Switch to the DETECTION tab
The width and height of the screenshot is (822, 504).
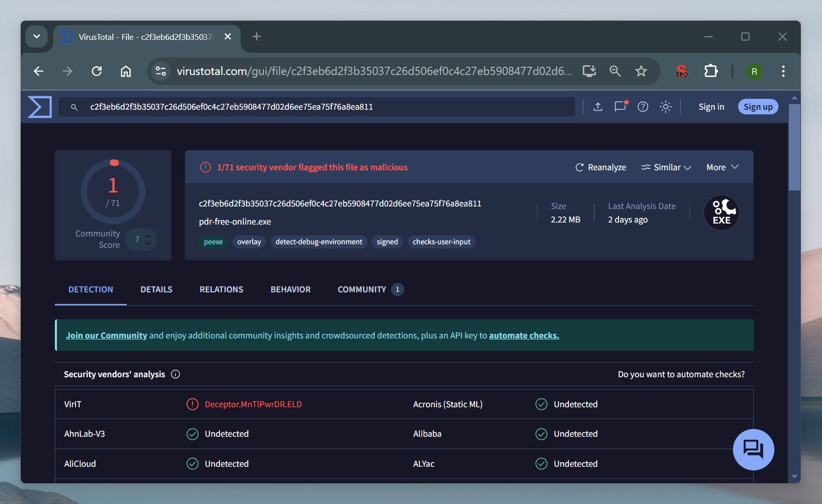91,289
